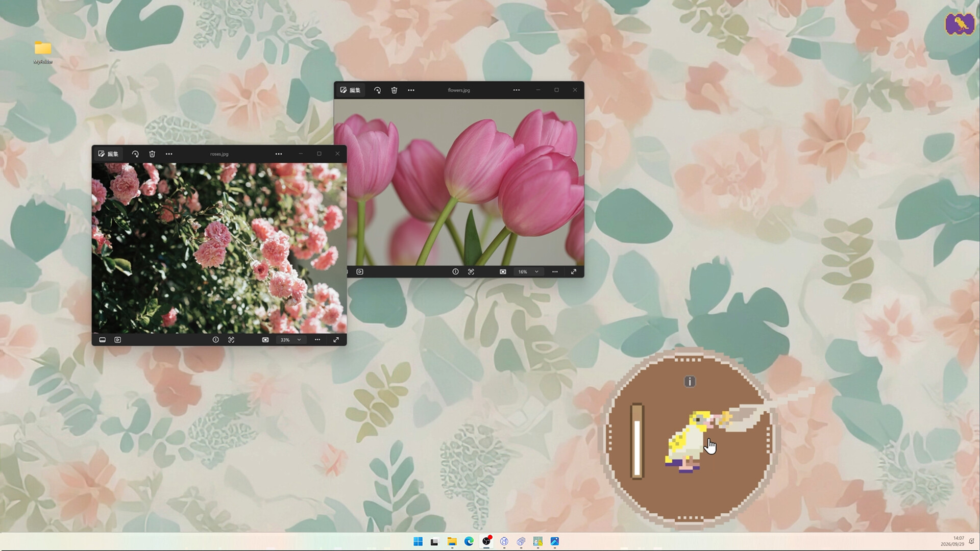Click the Edit button in flowers.jpg window

(x=351, y=90)
